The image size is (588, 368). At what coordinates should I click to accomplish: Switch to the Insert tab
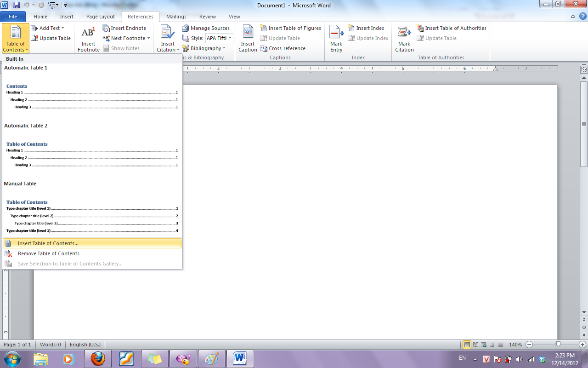coord(67,17)
